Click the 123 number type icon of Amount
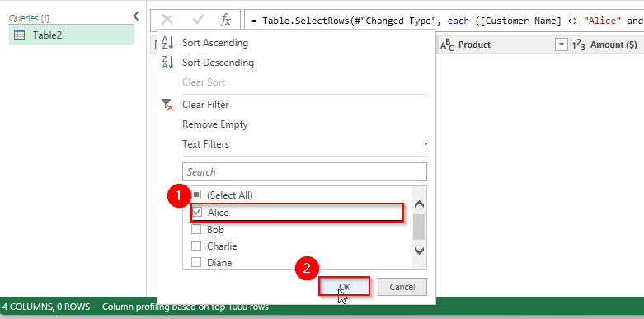The width and height of the screenshot is (644, 319). coord(579,45)
